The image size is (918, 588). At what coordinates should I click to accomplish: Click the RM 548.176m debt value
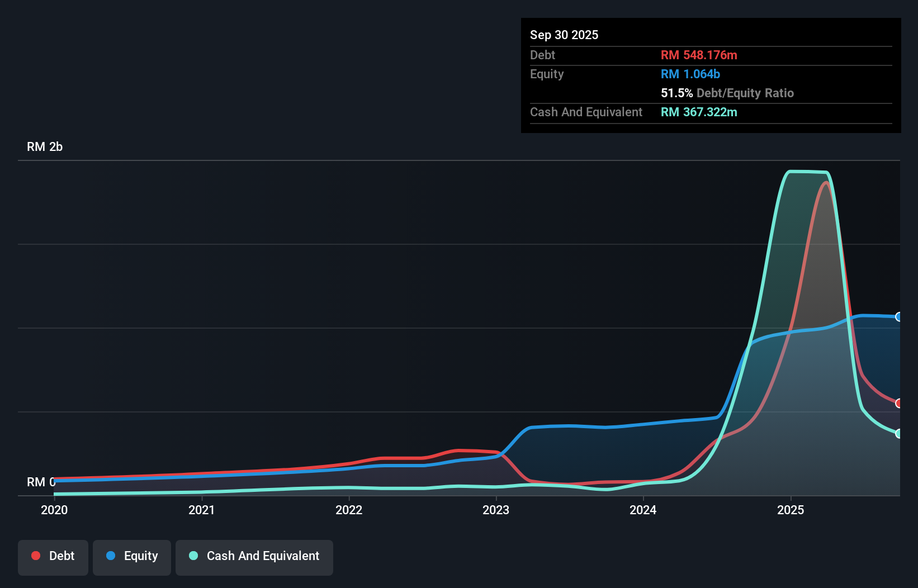point(699,55)
